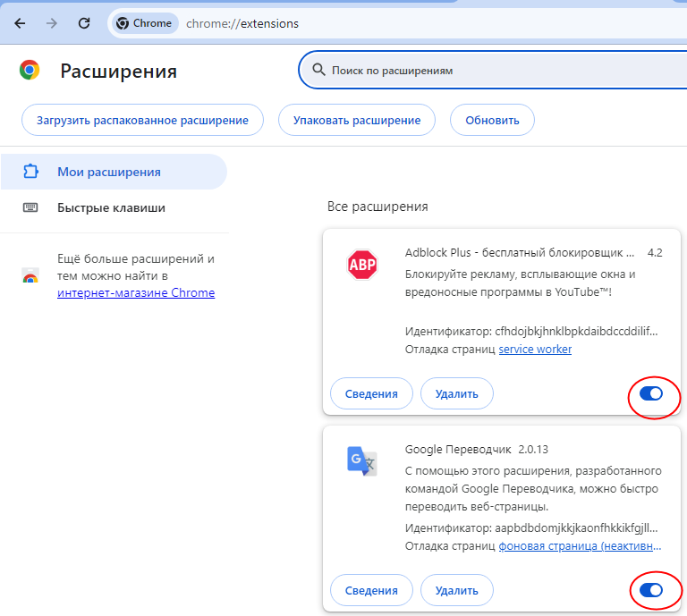
Task: Remove Google Переводчик with Удалить
Action: coord(456,590)
